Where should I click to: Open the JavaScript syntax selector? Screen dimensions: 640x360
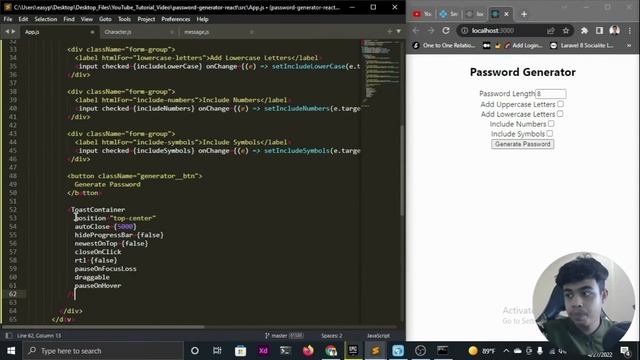[378, 336]
